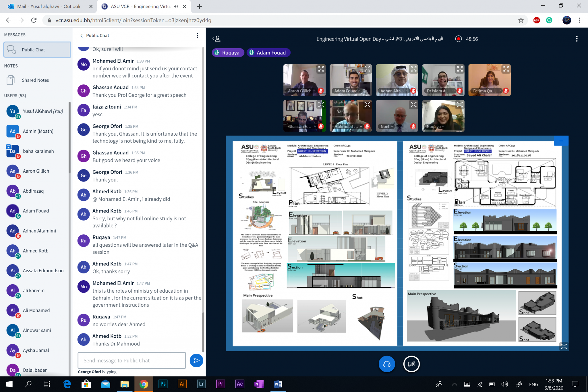Image resolution: width=588 pixels, height=392 pixels.
Task: Fullscreen Fatima webcam
Action: pyautogui.click(x=506, y=69)
